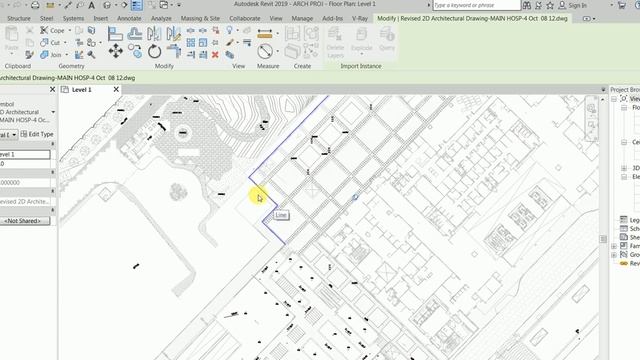Open the Switch Windows icon in quick access toolbar

164,5
